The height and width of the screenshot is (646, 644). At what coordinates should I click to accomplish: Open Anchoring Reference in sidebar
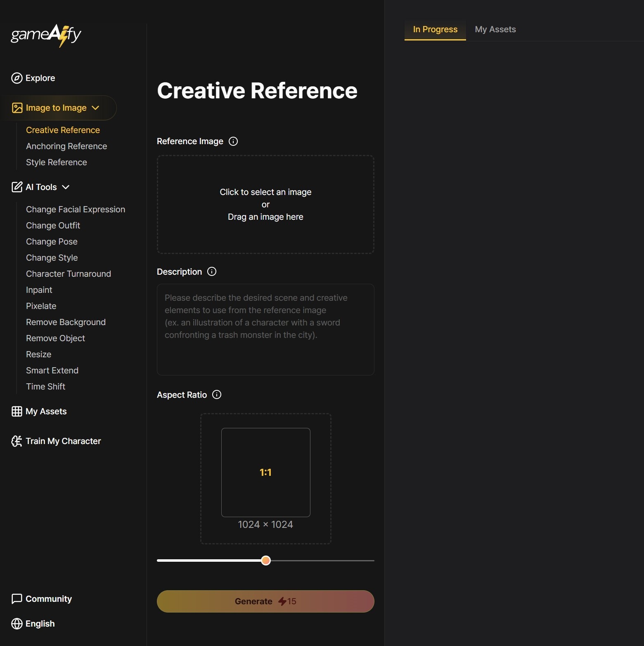66,146
